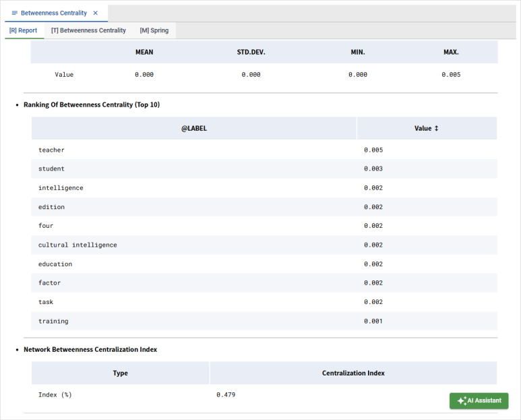Switch to the [R] Report tab
This screenshot has width=521, height=420.
point(24,30)
